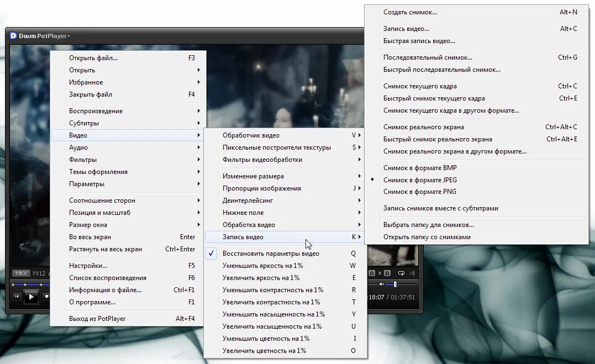Expand 'Деинтерлейсинг' submenu

click(x=284, y=201)
